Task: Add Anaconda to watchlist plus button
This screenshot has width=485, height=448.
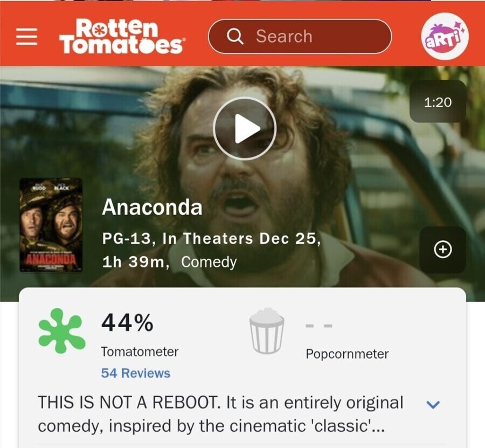Action: pos(442,250)
